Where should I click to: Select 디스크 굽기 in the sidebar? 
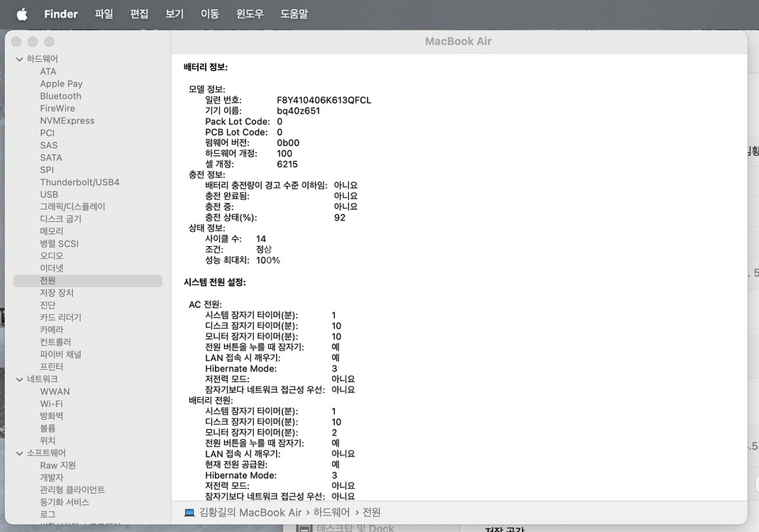click(60, 218)
